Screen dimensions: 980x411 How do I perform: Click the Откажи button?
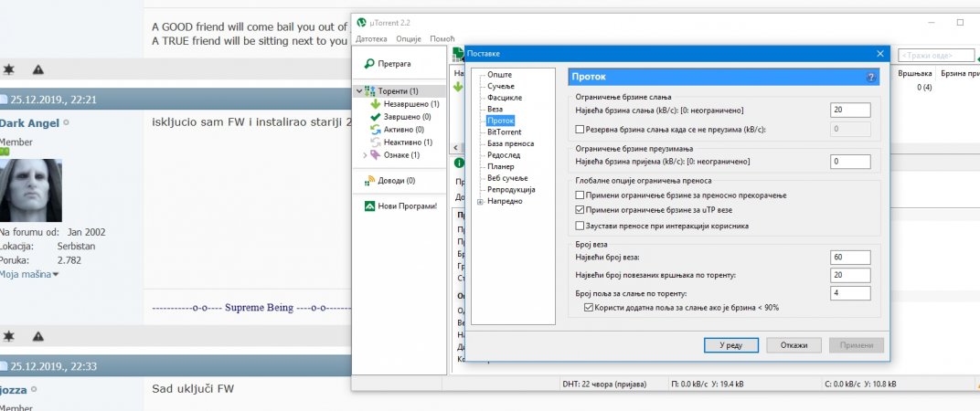[794, 345]
